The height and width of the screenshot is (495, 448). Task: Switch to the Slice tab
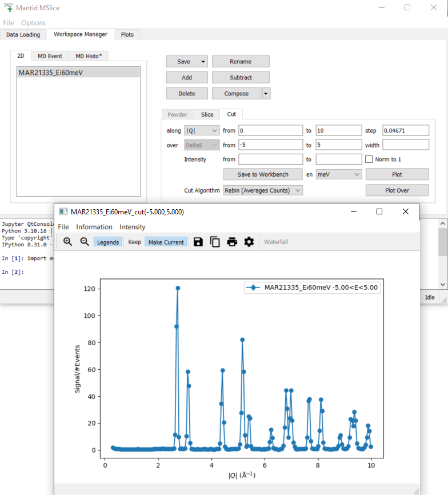pyautogui.click(x=207, y=114)
